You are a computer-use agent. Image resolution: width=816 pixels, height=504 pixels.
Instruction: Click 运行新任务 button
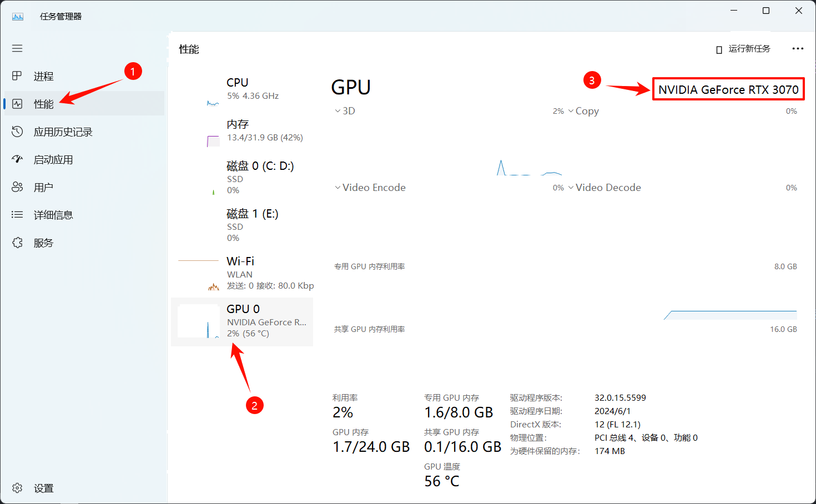pyautogui.click(x=743, y=49)
